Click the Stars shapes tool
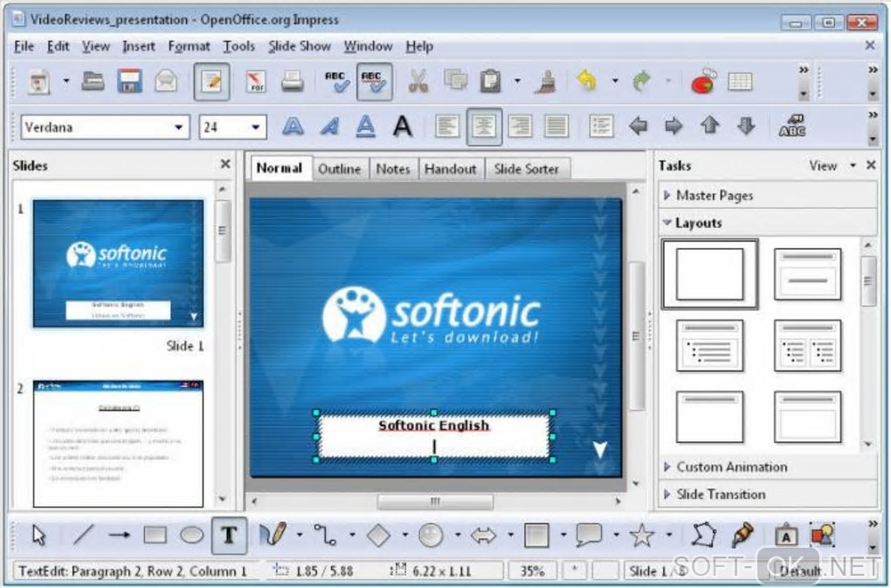The height and width of the screenshot is (588, 891). 641,536
